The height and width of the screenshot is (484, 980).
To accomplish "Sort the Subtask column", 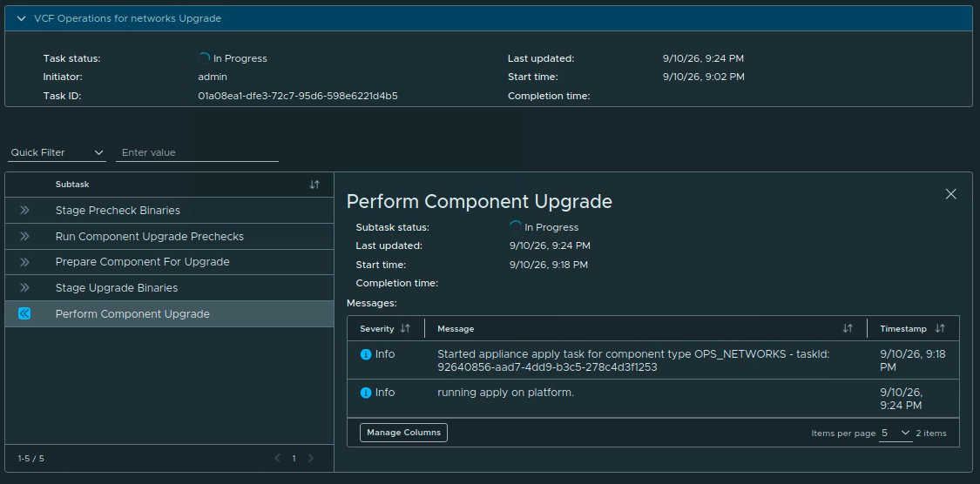I will pos(314,185).
